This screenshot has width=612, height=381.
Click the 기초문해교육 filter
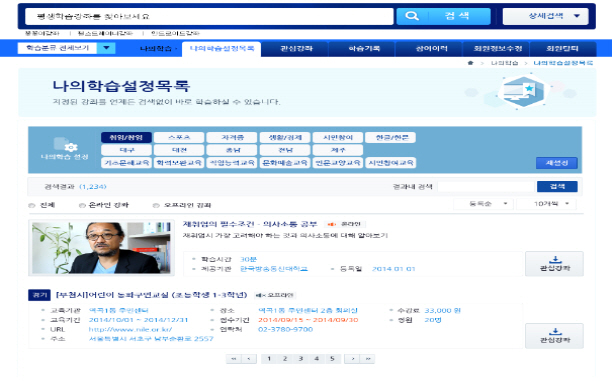126,162
